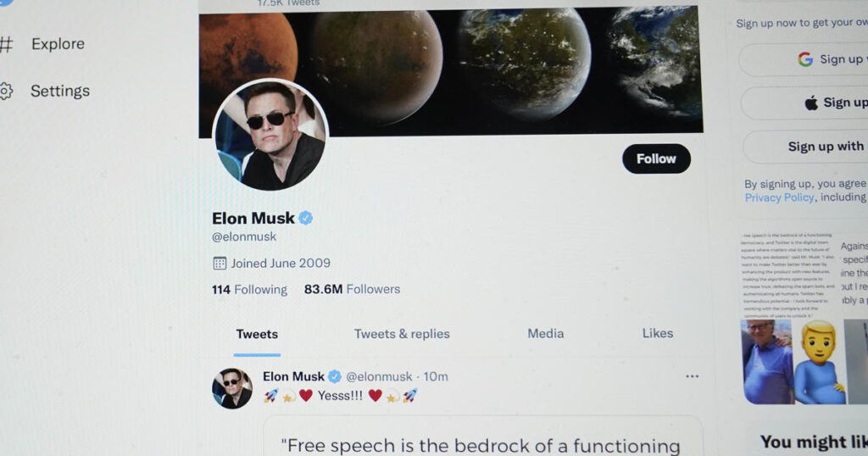The image size is (868, 456).
Task: Open the Privacy Policy link
Action: pos(779,197)
